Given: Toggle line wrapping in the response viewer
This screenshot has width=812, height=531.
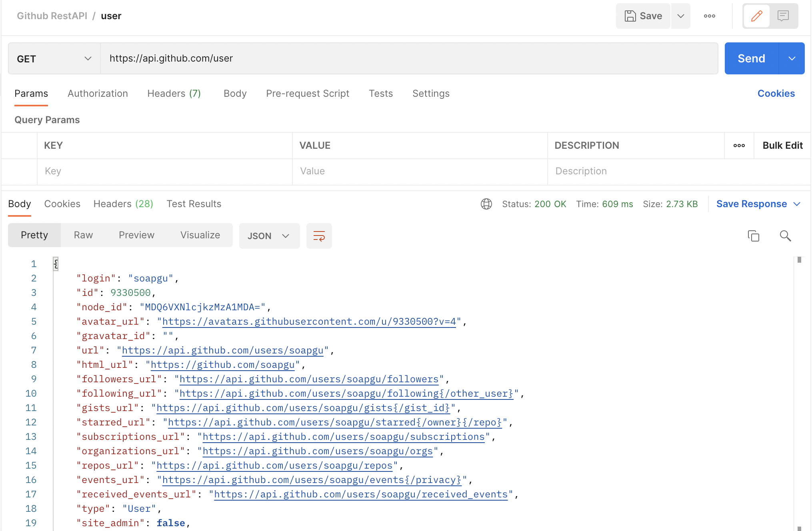Looking at the screenshot, I should click(x=319, y=236).
